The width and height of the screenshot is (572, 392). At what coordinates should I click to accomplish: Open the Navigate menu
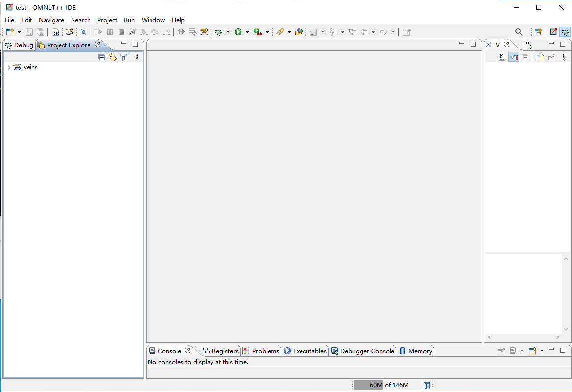pyautogui.click(x=52, y=20)
